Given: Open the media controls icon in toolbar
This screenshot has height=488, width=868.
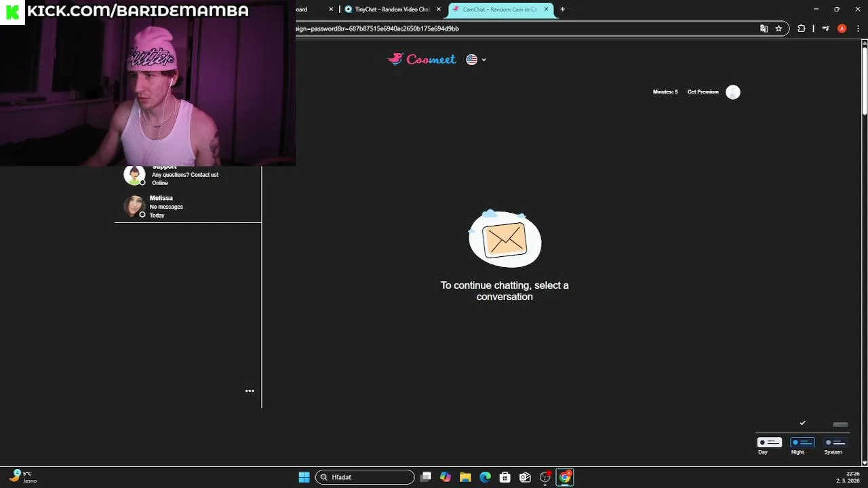Looking at the screenshot, I should (825, 28).
